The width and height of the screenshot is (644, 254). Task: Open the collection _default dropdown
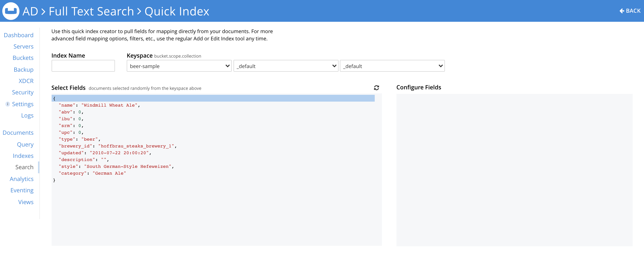point(392,66)
